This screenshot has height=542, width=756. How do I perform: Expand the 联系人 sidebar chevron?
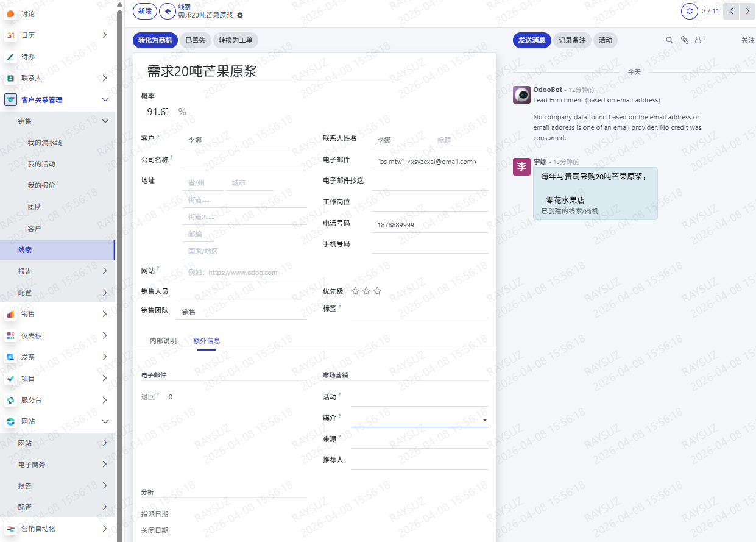pyautogui.click(x=105, y=78)
